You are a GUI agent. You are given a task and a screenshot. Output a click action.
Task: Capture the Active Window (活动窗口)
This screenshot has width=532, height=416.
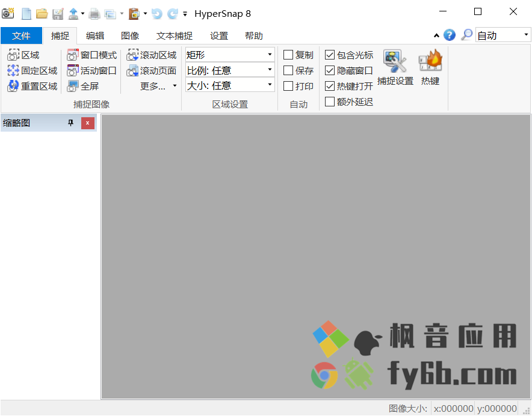tap(92, 70)
